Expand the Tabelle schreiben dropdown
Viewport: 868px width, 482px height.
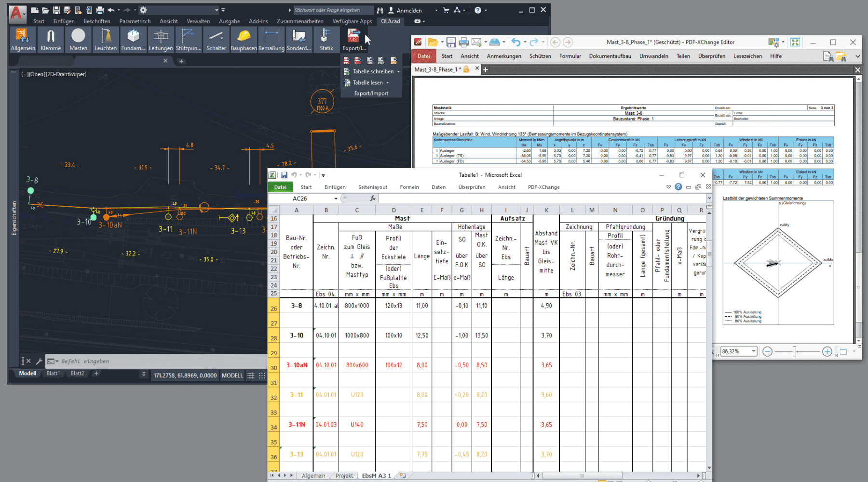[398, 72]
